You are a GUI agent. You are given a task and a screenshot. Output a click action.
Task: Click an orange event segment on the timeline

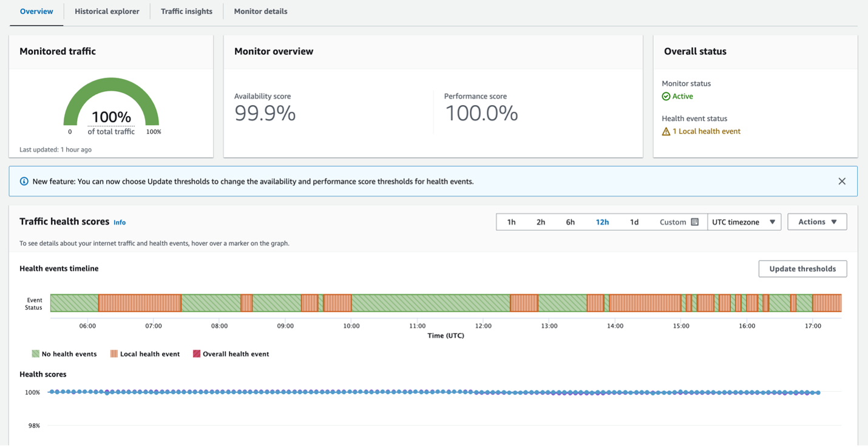coord(140,302)
